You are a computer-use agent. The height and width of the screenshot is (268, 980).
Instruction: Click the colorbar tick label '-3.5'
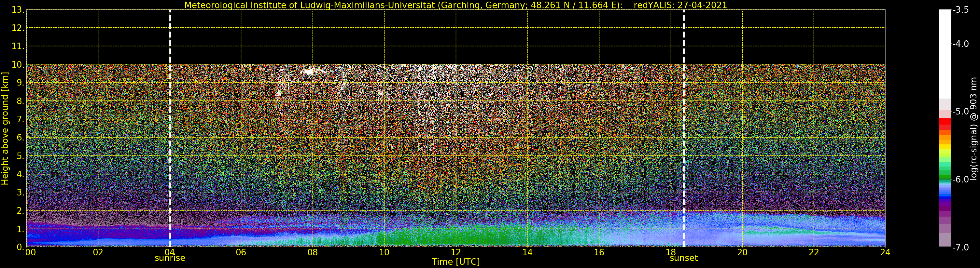point(960,10)
